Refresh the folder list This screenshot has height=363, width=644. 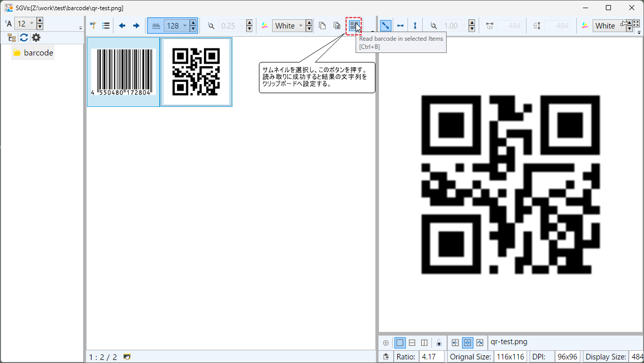coord(24,38)
